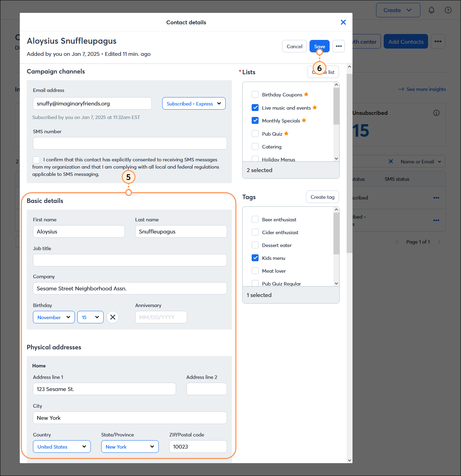The width and height of the screenshot is (461, 476).
Task: Check the Beer enthusiast tag
Action: click(255, 219)
